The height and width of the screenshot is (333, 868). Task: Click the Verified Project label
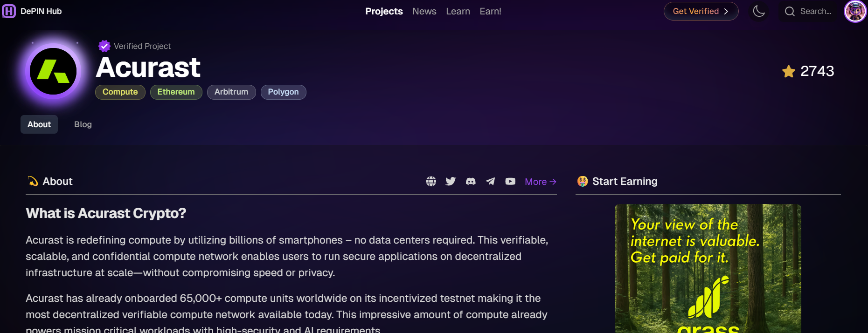[x=142, y=46]
